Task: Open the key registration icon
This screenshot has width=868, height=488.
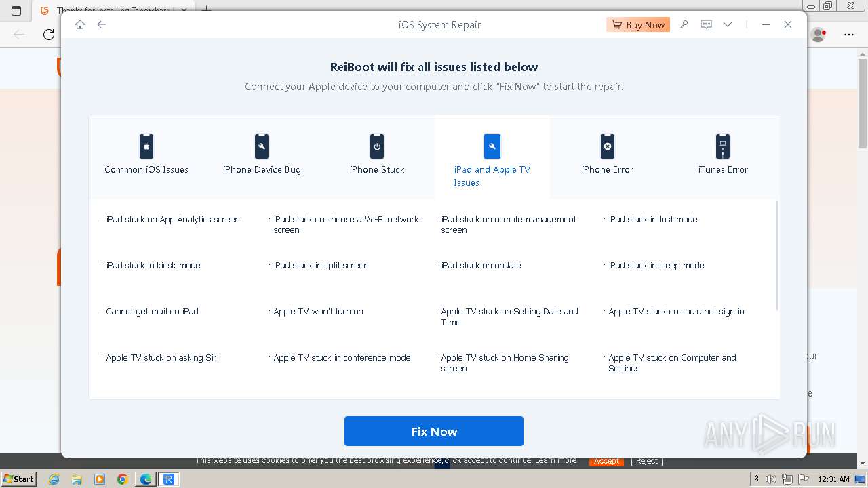Action: tap(684, 24)
